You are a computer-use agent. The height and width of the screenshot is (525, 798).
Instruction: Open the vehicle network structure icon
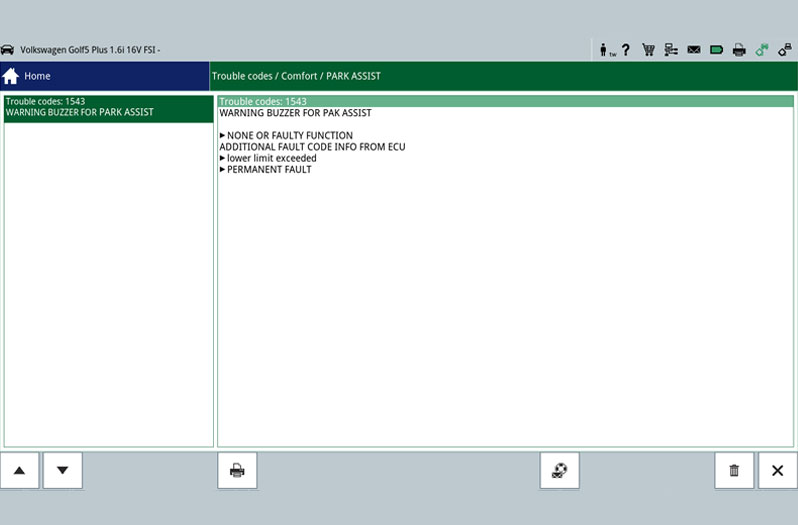pyautogui.click(x=671, y=50)
